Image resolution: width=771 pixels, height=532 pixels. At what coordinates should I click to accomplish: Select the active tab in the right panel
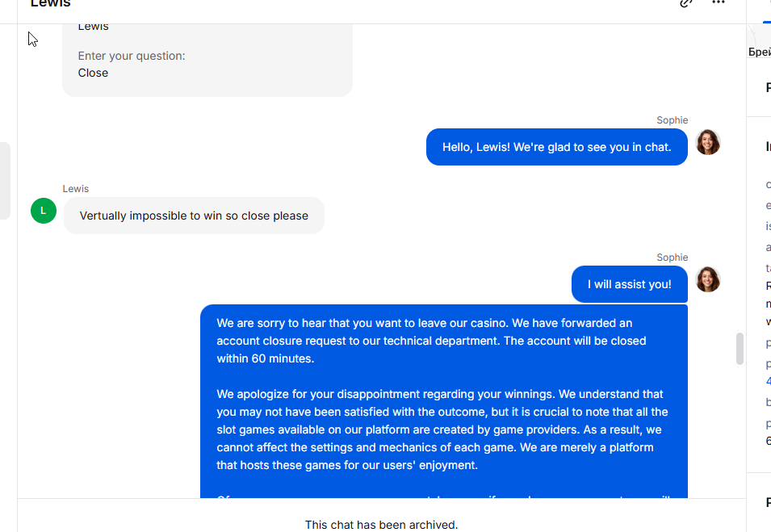click(767, 11)
